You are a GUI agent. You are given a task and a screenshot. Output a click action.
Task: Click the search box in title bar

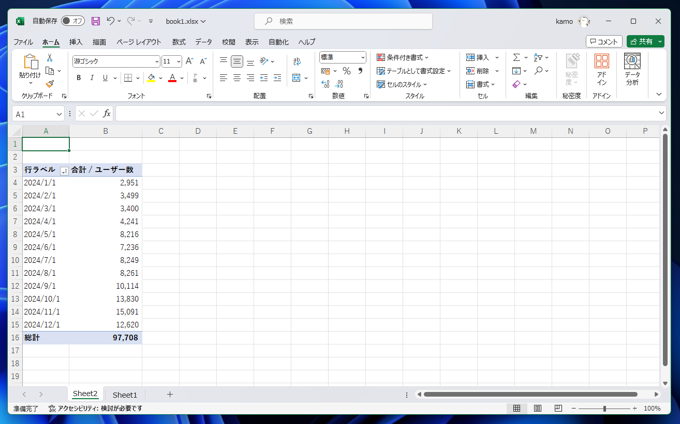(343, 21)
